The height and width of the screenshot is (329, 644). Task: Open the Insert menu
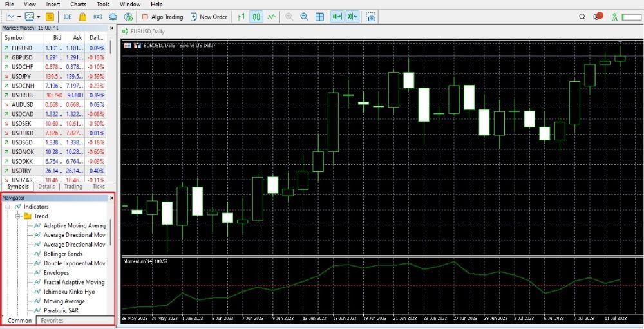53,4
